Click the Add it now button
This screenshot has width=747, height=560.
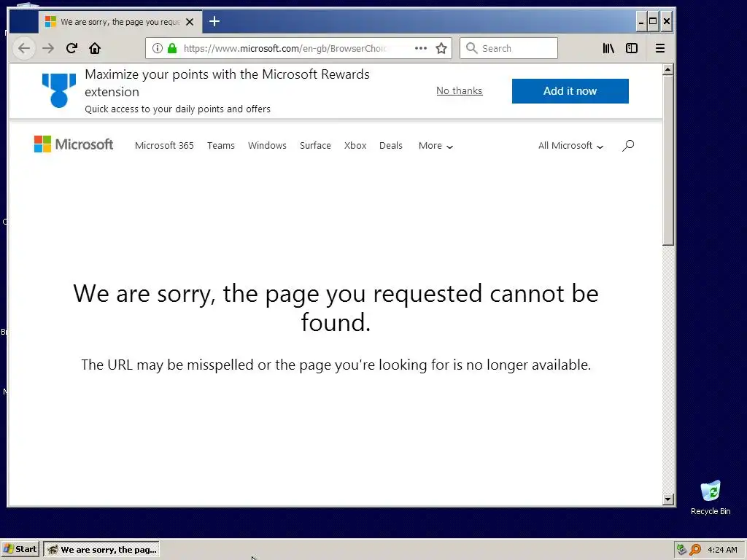coord(570,91)
